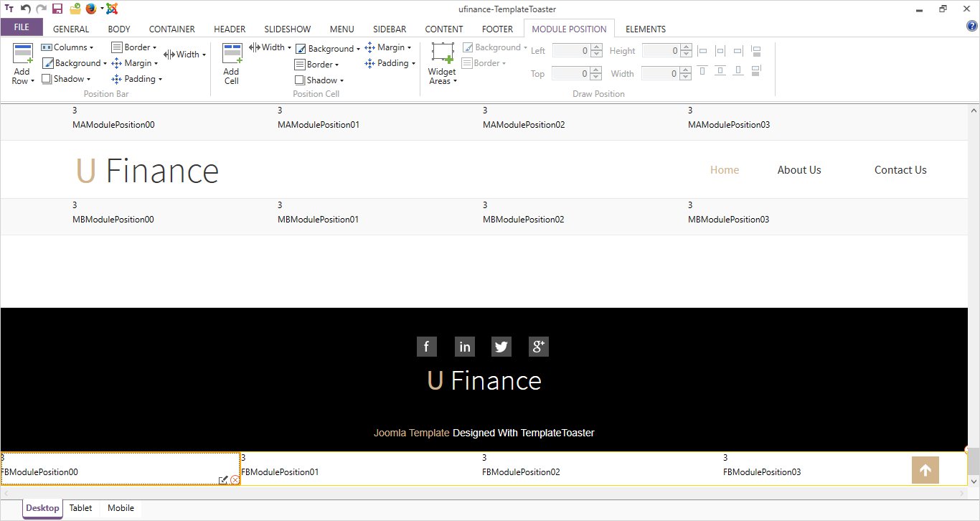Viewport: 980px width, 521px height.
Task: Click the Undo arrow icon
Action: point(26,9)
